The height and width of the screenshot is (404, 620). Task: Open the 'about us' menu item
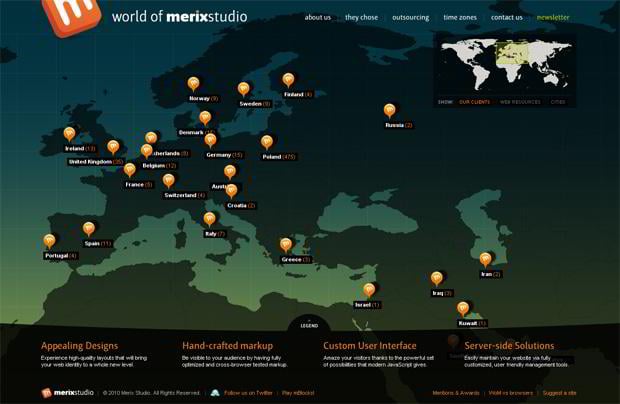click(318, 17)
